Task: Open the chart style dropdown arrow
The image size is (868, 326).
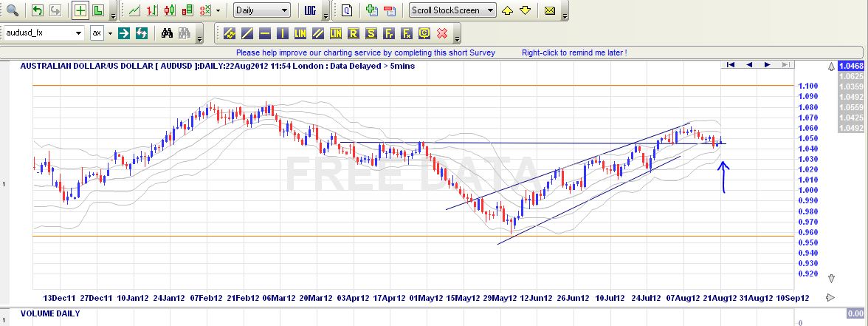Action: (218, 10)
